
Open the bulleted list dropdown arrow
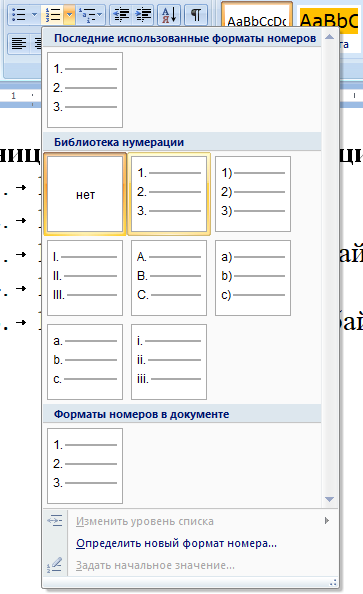click(34, 15)
